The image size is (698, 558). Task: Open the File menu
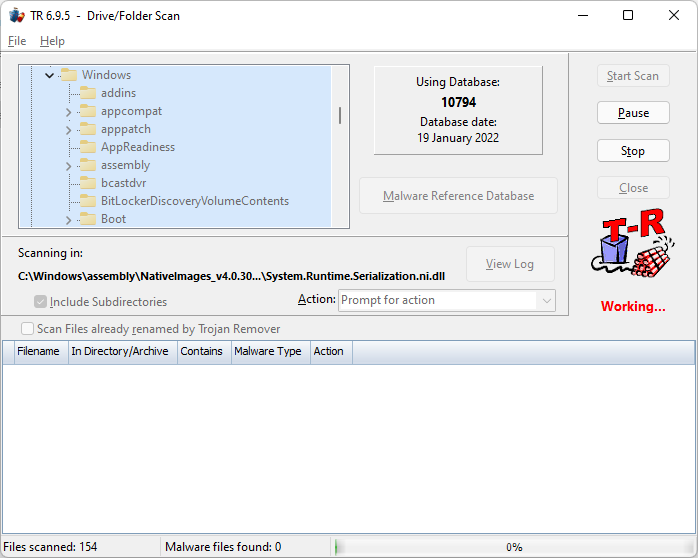coord(17,41)
